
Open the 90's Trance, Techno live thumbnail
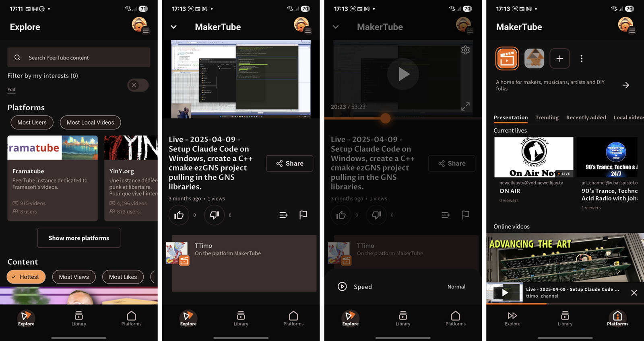pos(607,157)
